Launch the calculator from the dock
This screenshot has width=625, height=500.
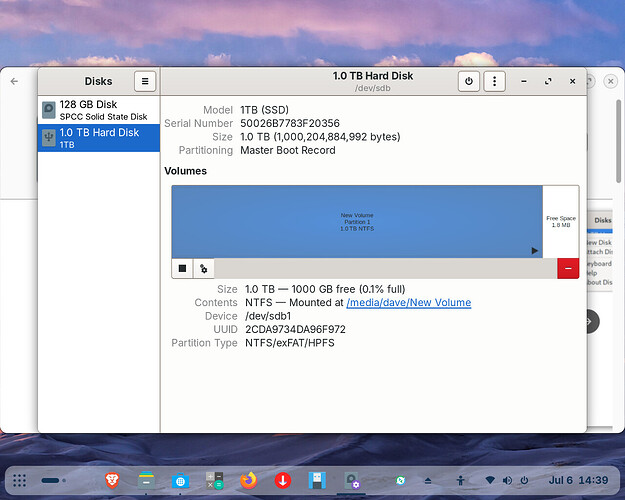pos(214,480)
